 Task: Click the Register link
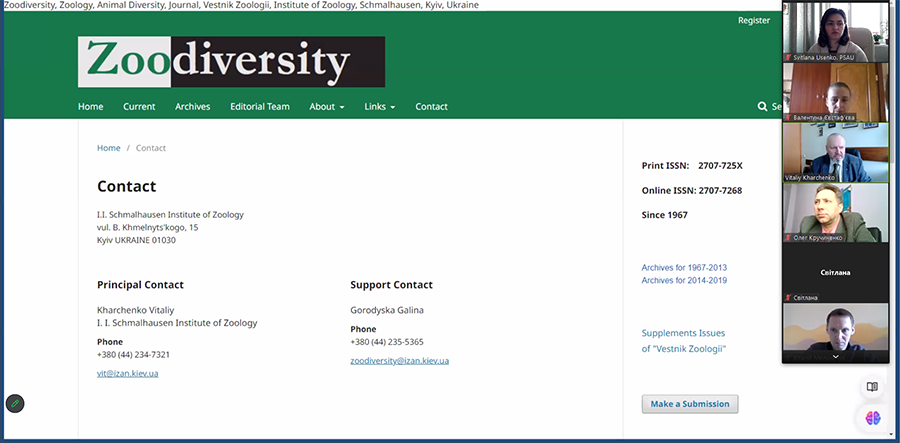click(x=754, y=21)
